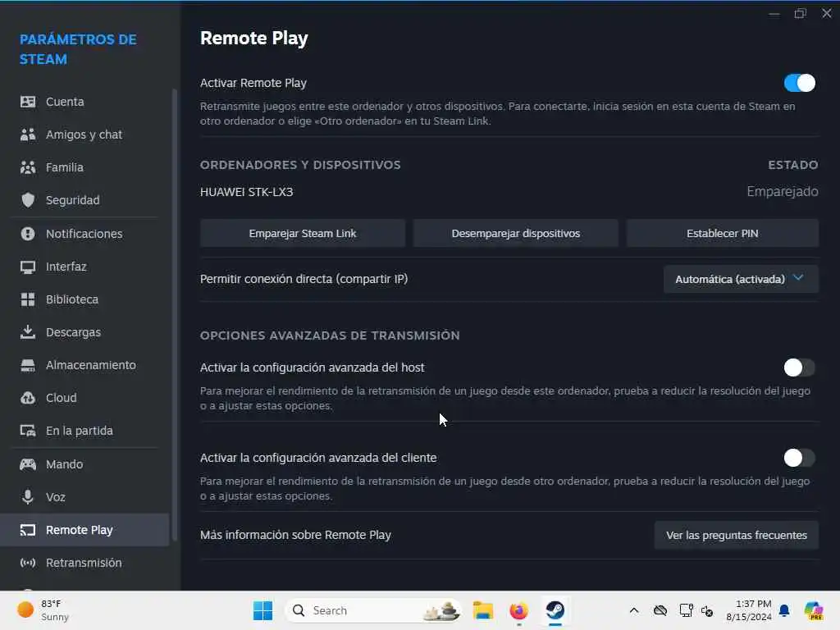Enable advanced host configuration toggle

pyautogui.click(x=799, y=367)
